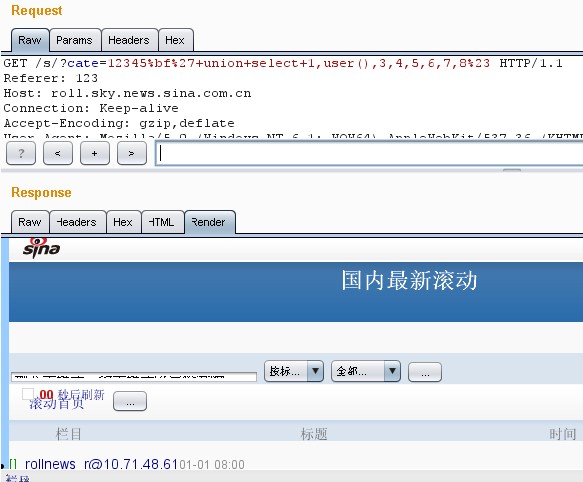Image resolution: width=583 pixels, height=482 pixels.
Task: Click the 滚动首页 link
Action: (57, 404)
